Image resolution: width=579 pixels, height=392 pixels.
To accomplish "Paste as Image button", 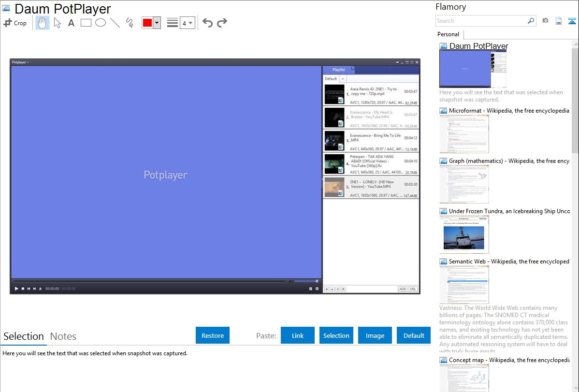I will tap(375, 335).
